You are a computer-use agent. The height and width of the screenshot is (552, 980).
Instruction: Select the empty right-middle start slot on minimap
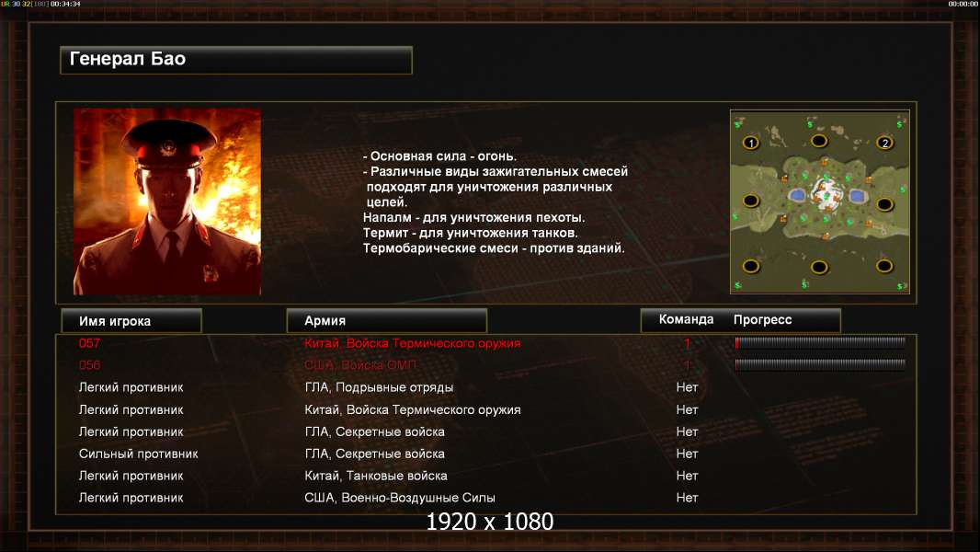[884, 204]
